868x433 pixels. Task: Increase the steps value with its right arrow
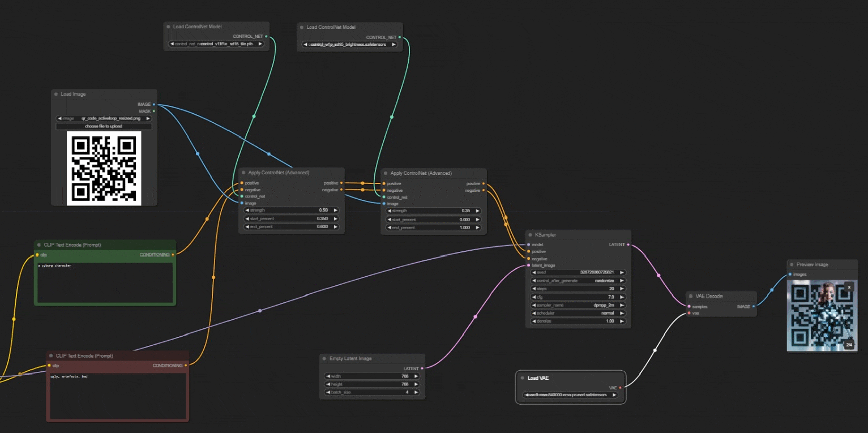pos(622,289)
